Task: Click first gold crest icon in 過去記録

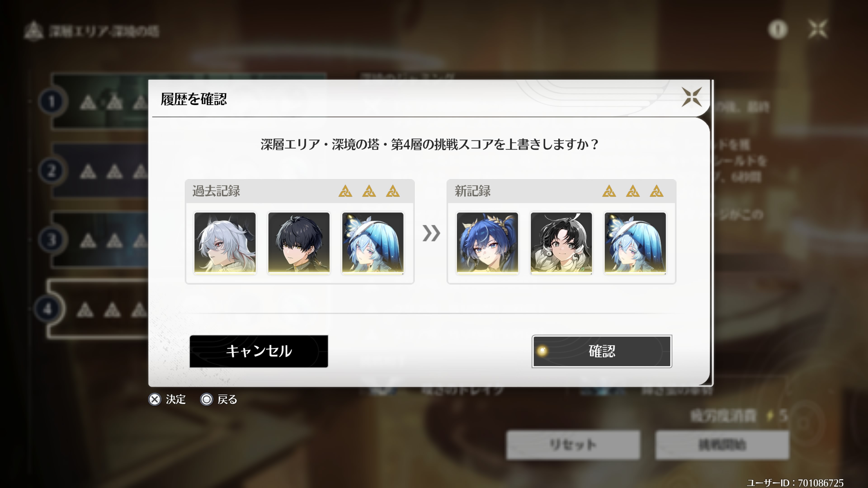Action: click(x=345, y=191)
